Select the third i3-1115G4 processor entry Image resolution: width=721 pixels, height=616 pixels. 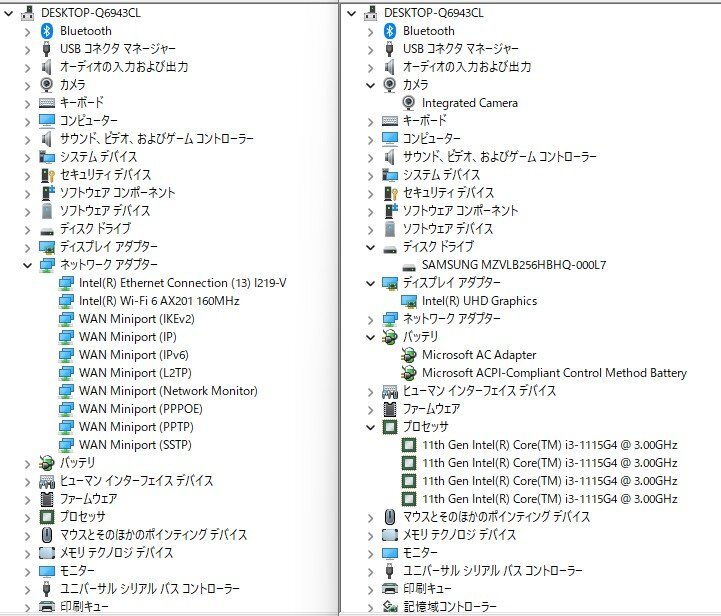click(550, 481)
